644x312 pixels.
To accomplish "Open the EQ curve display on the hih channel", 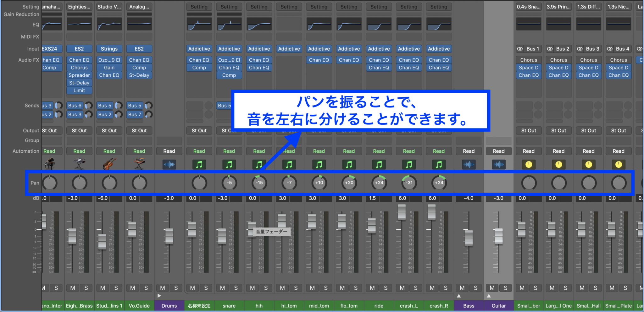I will (x=259, y=24).
